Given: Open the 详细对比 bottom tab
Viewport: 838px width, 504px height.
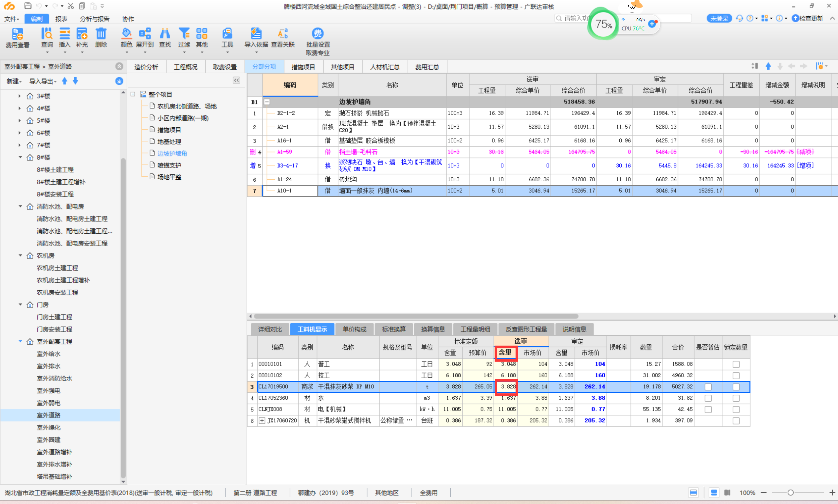Looking at the screenshot, I should (x=270, y=329).
